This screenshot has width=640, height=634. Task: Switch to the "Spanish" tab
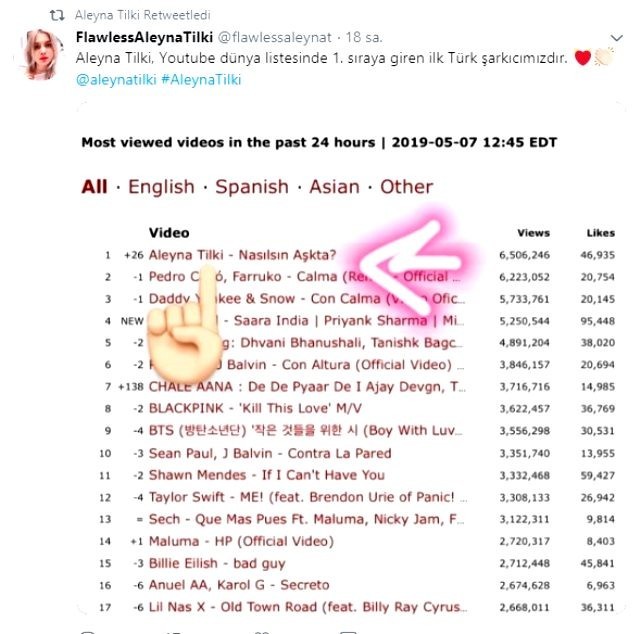[251, 187]
